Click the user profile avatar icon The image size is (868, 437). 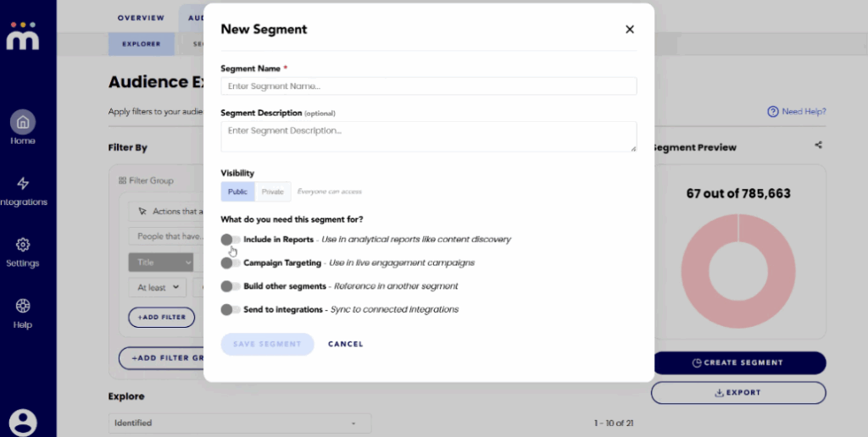point(23,421)
